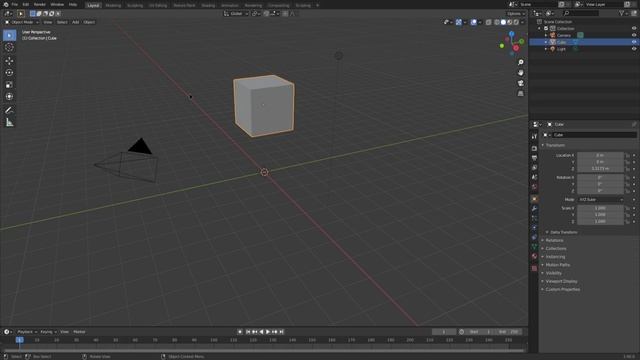The width and height of the screenshot is (640, 360).
Task: Expand the Visibility panel
Action: coord(553,273)
